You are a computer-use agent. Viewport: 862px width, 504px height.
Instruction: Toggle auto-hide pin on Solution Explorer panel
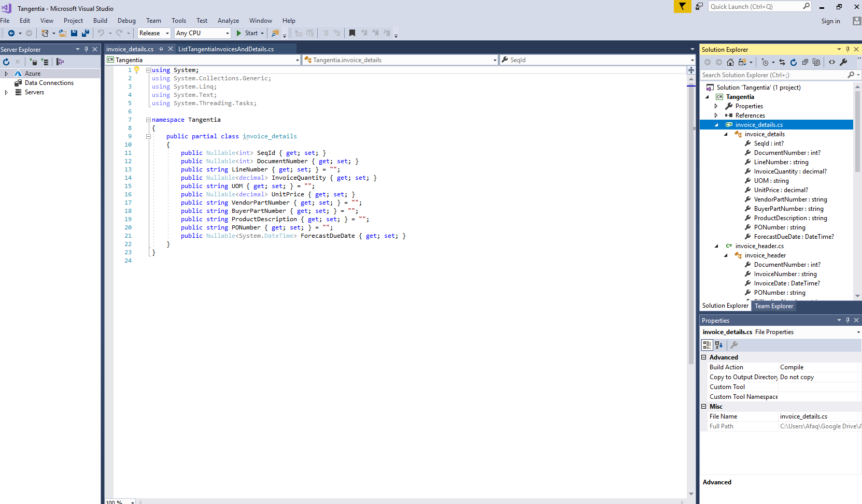[848, 49]
